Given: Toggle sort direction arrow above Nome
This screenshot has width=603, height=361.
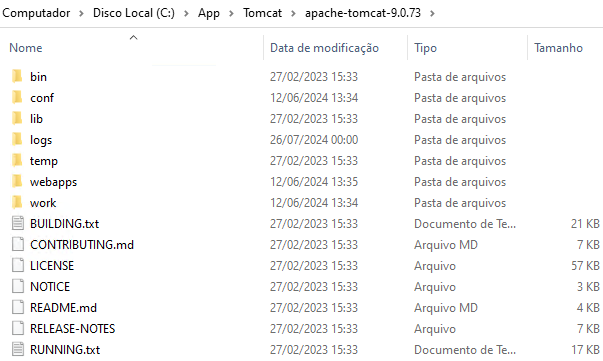Looking at the screenshot, I should pyautogui.click(x=133, y=37).
